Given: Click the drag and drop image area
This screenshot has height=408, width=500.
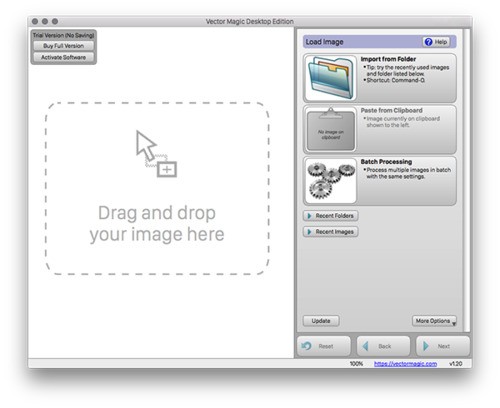Looking at the screenshot, I should (x=157, y=188).
